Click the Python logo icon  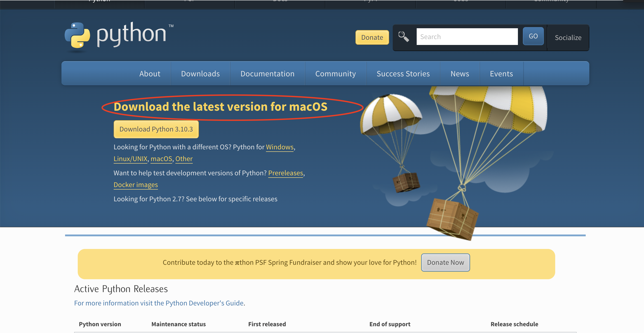tap(77, 35)
